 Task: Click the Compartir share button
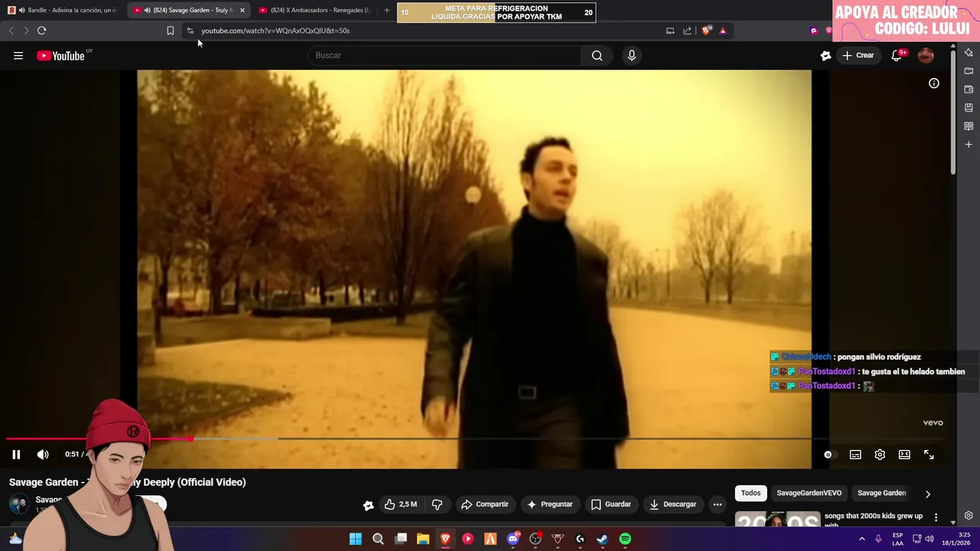tap(485, 504)
